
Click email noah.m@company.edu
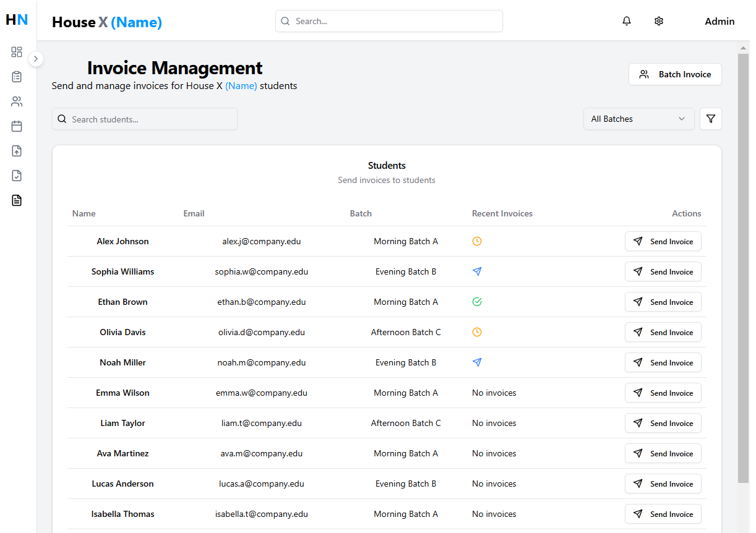(x=262, y=362)
